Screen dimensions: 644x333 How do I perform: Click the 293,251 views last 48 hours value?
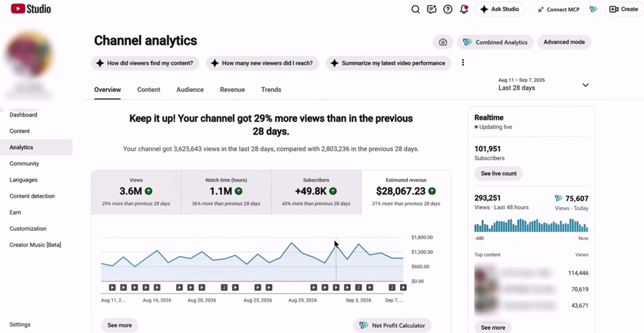click(x=488, y=198)
